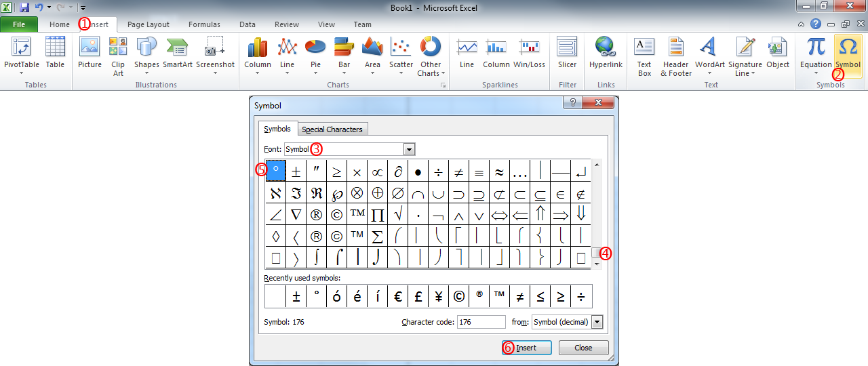Insert an Object
This screenshot has height=366, width=868.
tap(778, 53)
